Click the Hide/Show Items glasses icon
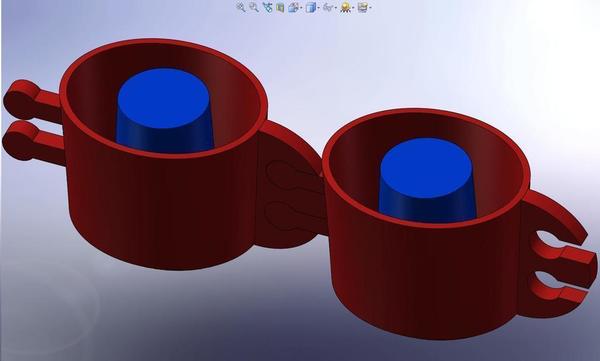600x361 pixels. pos(328,7)
